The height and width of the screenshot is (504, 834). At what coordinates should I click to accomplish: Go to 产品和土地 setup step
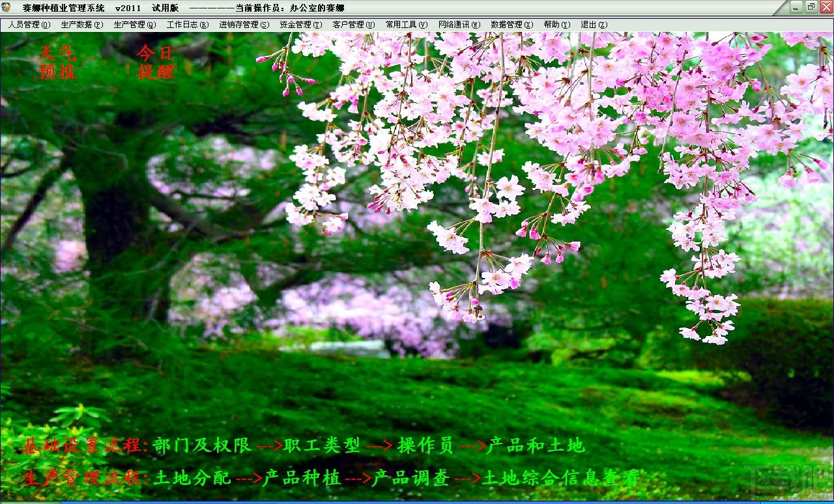(536, 445)
